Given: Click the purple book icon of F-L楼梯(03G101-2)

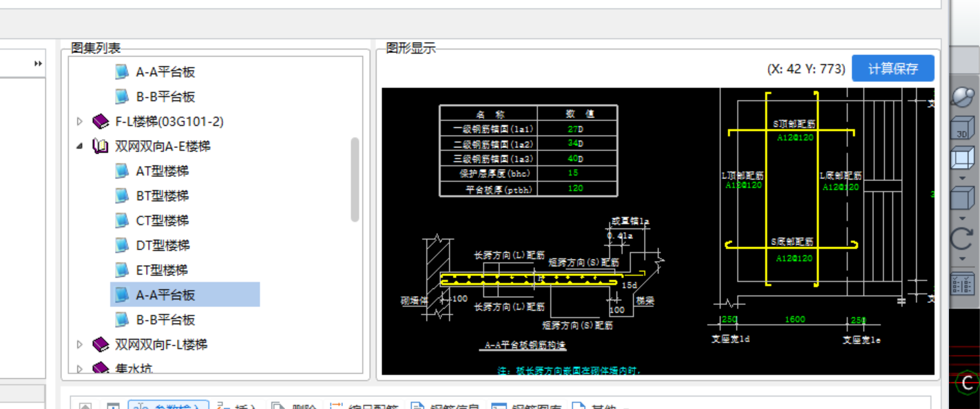Looking at the screenshot, I should (x=101, y=122).
